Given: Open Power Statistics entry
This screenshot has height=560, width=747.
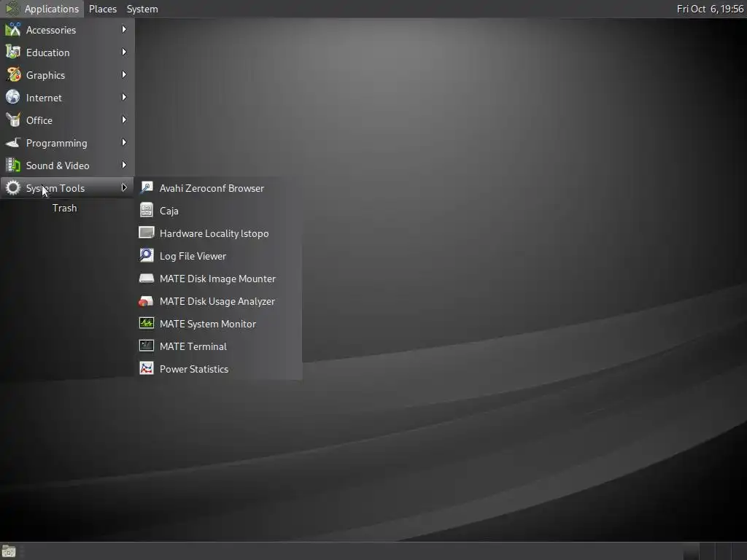Looking at the screenshot, I should [x=219, y=369].
